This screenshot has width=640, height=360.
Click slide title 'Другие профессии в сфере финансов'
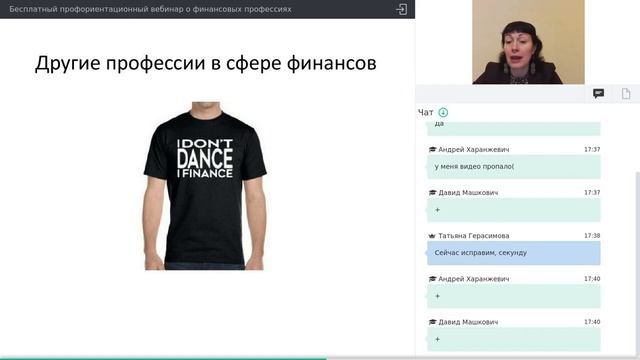[x=206, y=63]
